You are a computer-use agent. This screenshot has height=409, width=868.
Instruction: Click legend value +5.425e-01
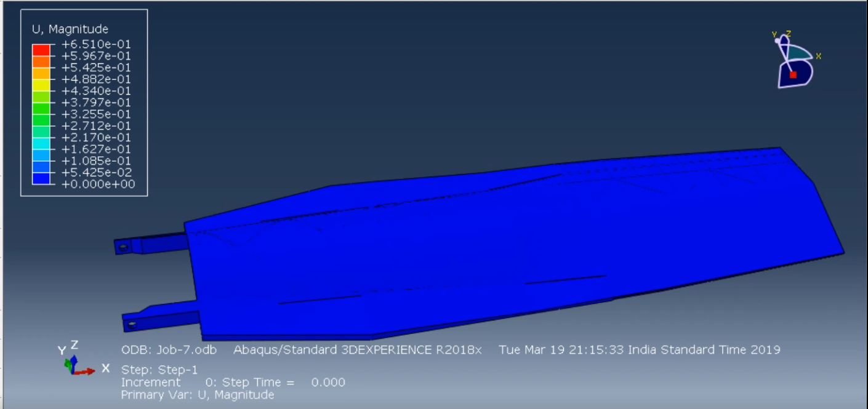pyautogui.click(x=96, y=68)
